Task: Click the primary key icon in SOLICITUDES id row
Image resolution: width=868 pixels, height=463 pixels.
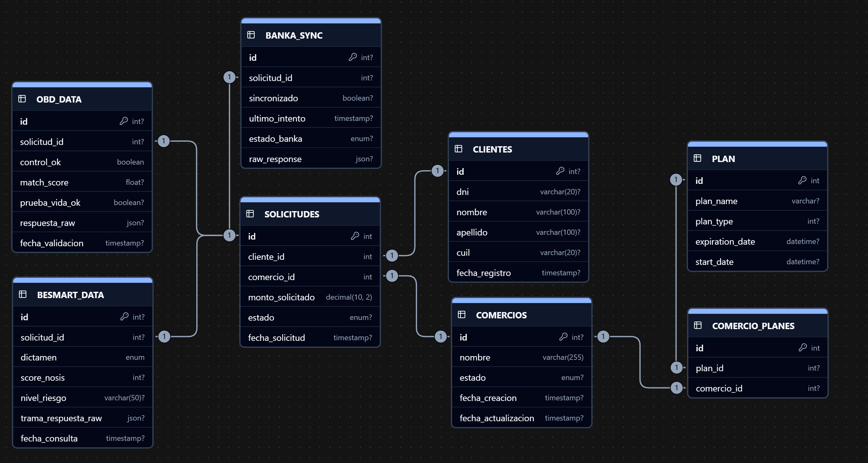Action: tap(355, 236)
